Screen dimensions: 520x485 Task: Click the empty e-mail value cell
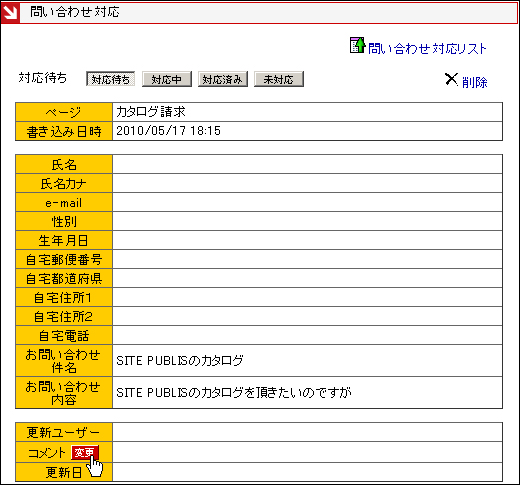click(307, 202)
